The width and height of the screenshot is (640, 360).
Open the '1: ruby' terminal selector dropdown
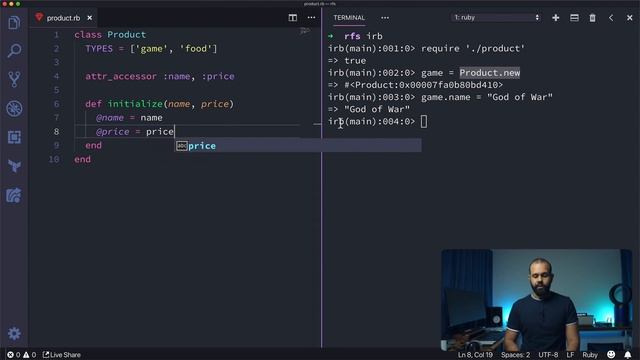496,18
